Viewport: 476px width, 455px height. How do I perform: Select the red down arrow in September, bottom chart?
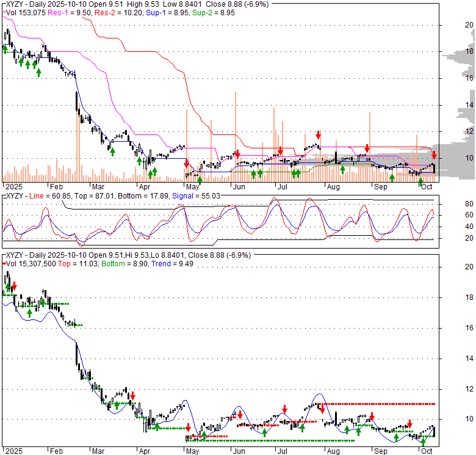[x=410, y=423]
